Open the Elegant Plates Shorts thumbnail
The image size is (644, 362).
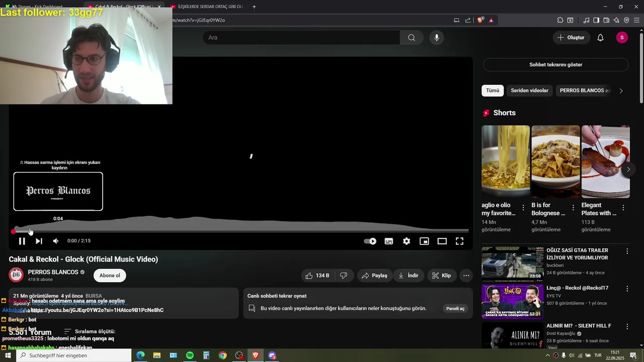pyautogui.click(x=606, y=161)
